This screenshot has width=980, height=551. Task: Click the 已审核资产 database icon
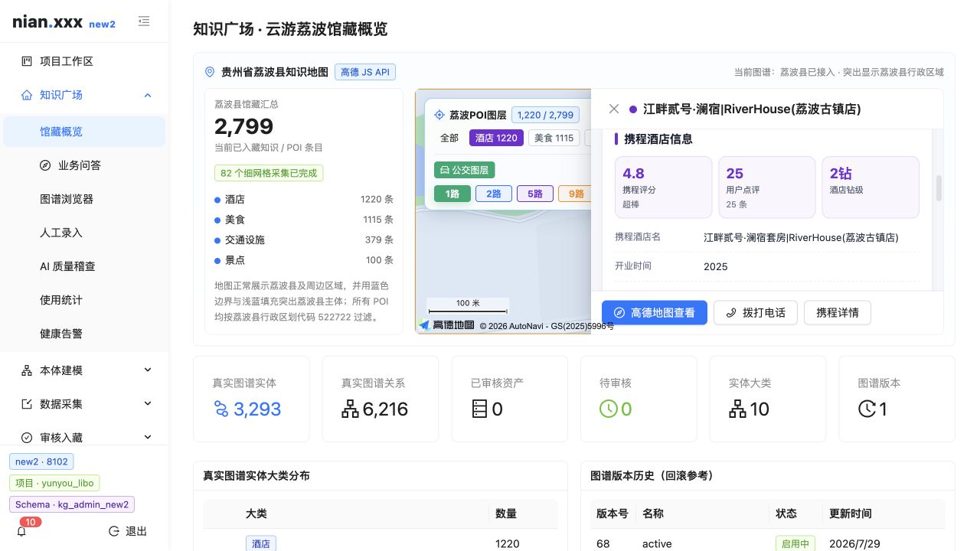479,409
